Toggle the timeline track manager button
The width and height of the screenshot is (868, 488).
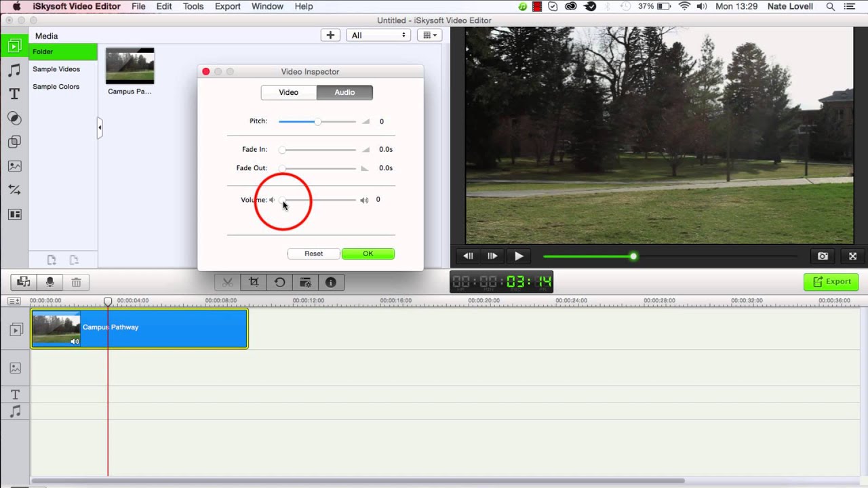tap(14, 300)
